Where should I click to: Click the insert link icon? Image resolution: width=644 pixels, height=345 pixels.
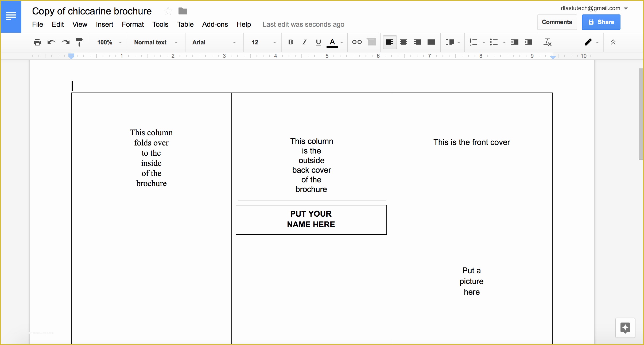click(x=356, y=42)
